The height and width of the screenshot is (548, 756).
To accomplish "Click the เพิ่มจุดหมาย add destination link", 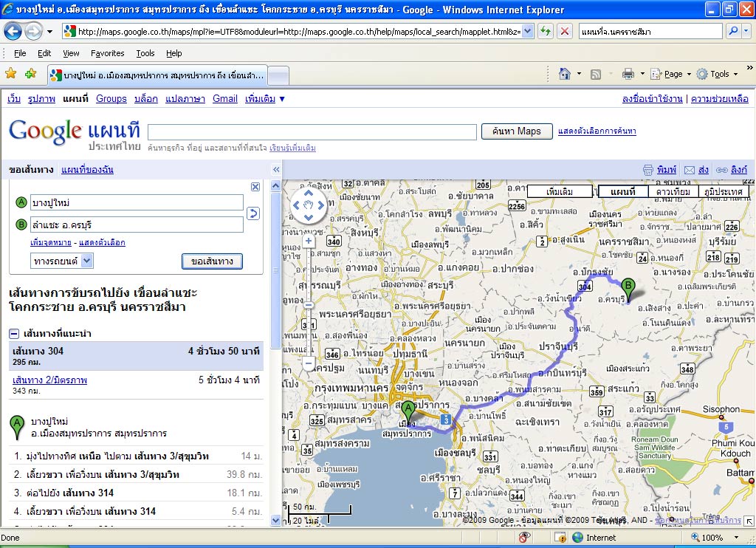I will [51, 242].
